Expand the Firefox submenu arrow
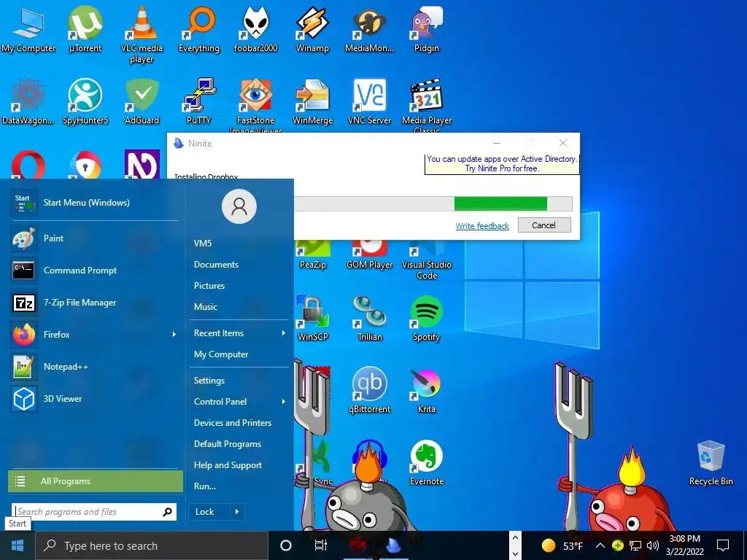This screenshot has height=560, width=747. 174,334
